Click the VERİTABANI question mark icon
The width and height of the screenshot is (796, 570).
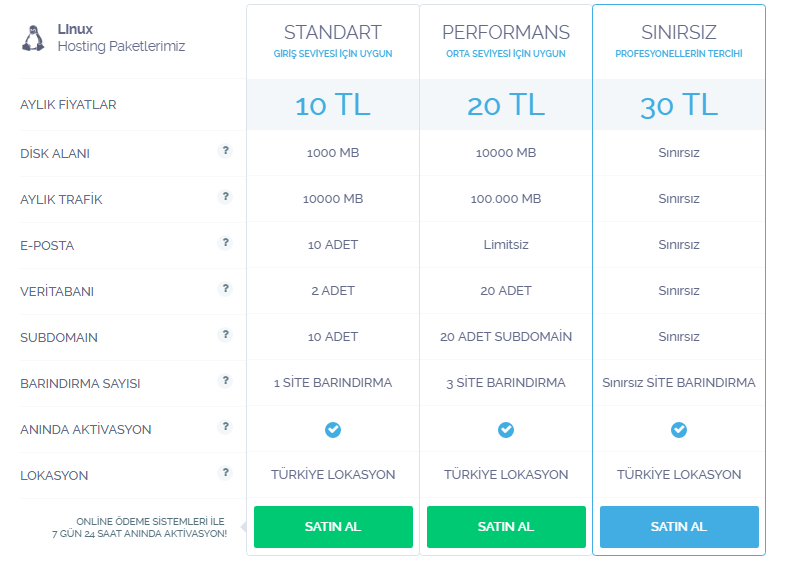[x=225, y=289]
